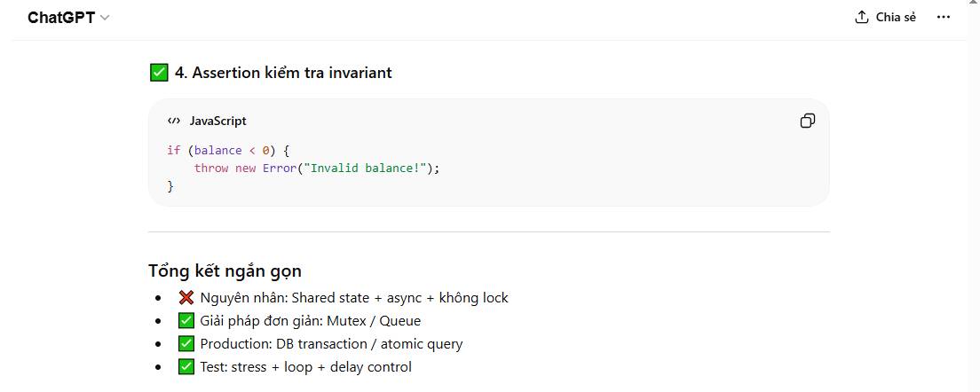Click the JavaScript language label
980x392 pixels.
click(217, 121)
